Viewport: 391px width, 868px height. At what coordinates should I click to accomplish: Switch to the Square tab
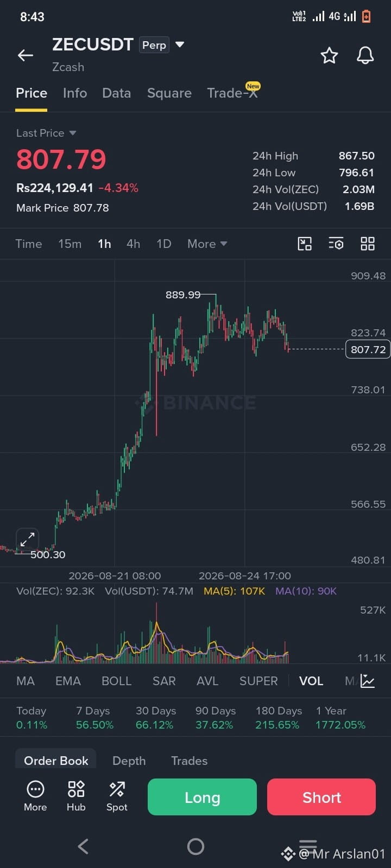(169, 93)
